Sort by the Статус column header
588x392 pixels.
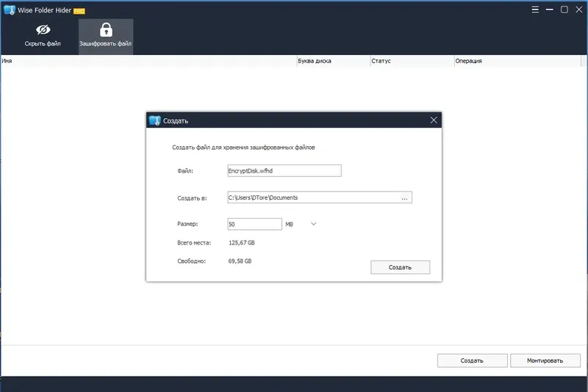point(412,61)
